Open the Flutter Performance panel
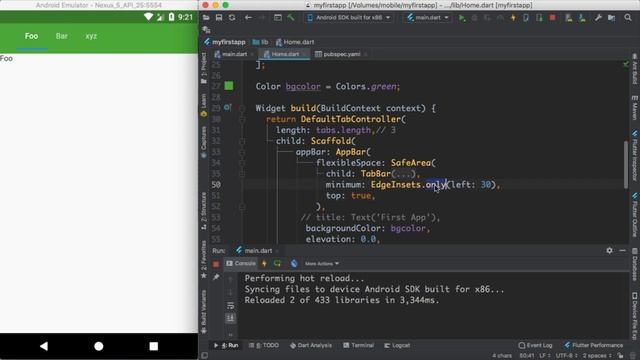The width and height of the screenshot is (640, 360). (x=593, y=345)
